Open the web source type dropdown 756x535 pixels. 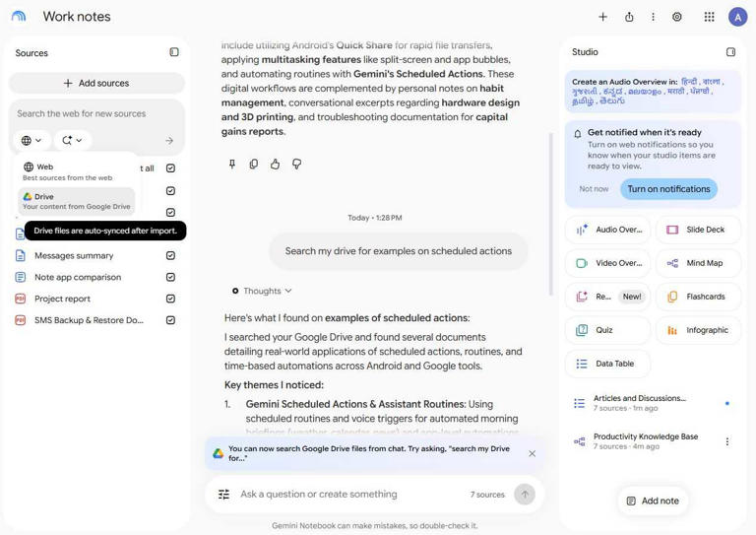click(31, 140)
